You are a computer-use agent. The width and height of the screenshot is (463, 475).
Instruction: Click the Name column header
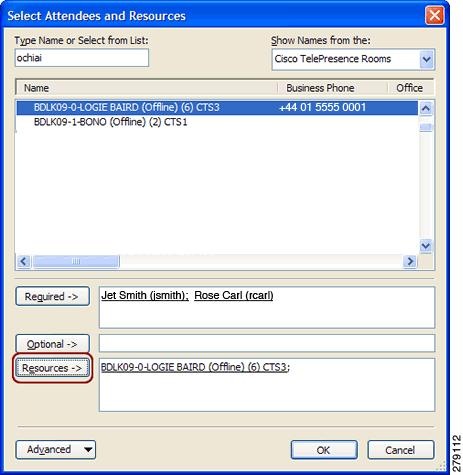point(146,88)
